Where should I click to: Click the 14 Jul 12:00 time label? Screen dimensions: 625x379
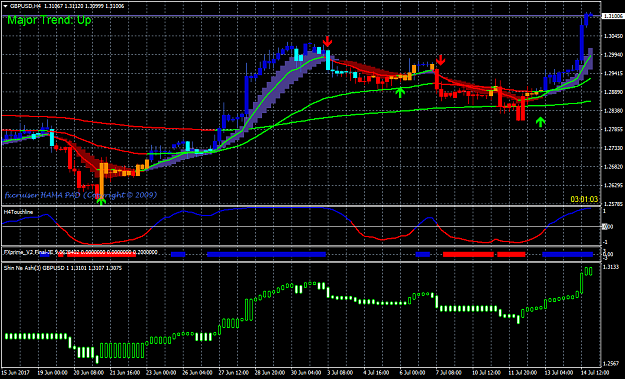(594, 373)
